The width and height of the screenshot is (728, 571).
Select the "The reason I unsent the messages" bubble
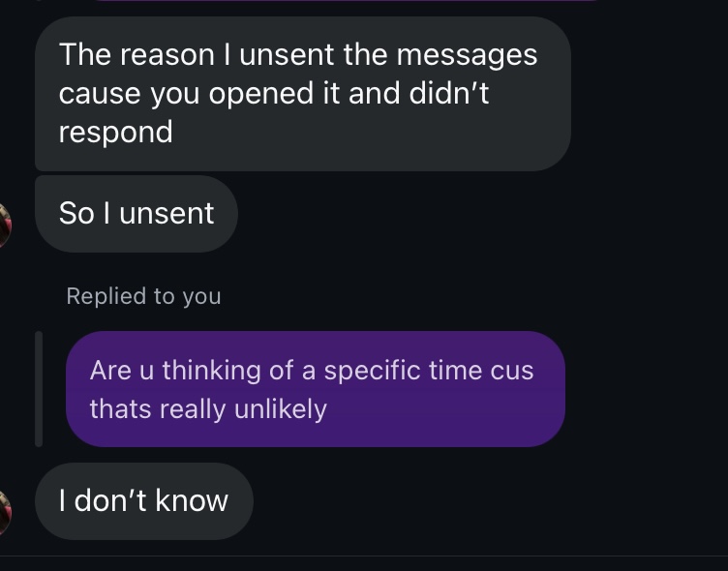[x=303, y=94]
